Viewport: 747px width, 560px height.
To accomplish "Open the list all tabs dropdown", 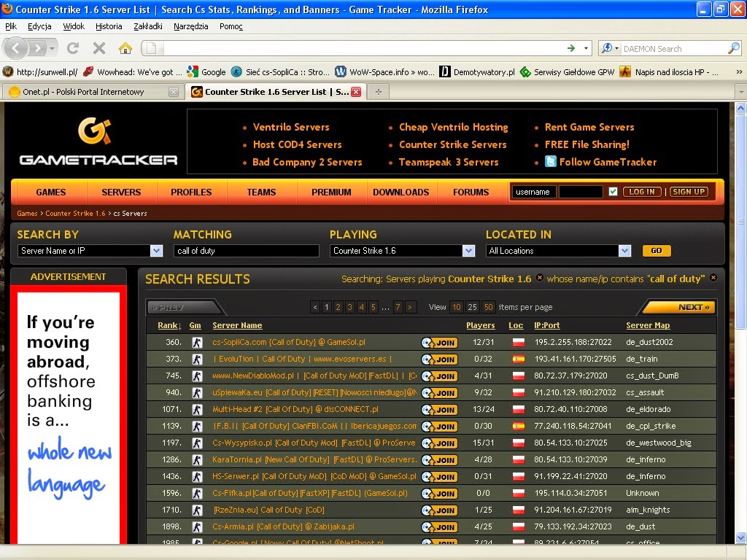I will 741,91.
